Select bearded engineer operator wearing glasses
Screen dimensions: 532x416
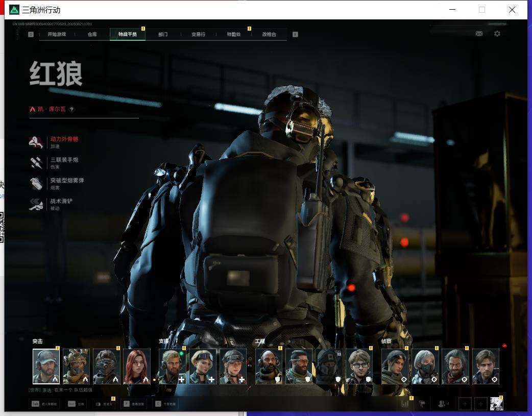[x=299, y=366]
